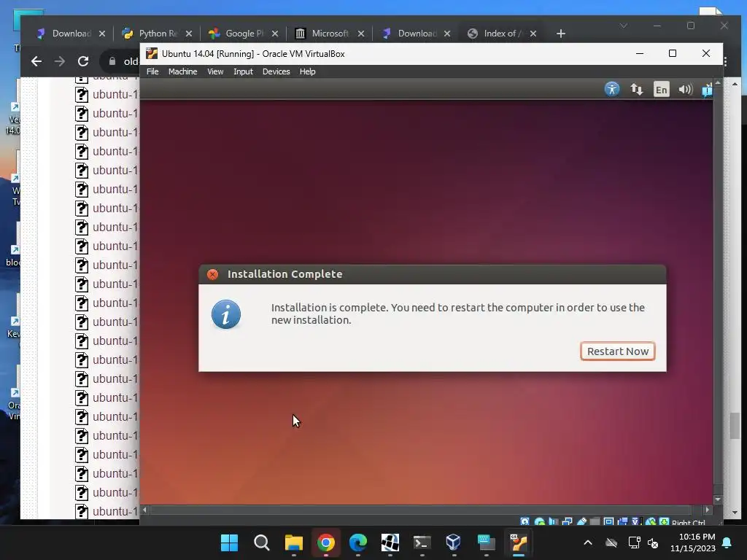
Task: Open VirtualBox Machine menu
Action: (x=182, y=71)
